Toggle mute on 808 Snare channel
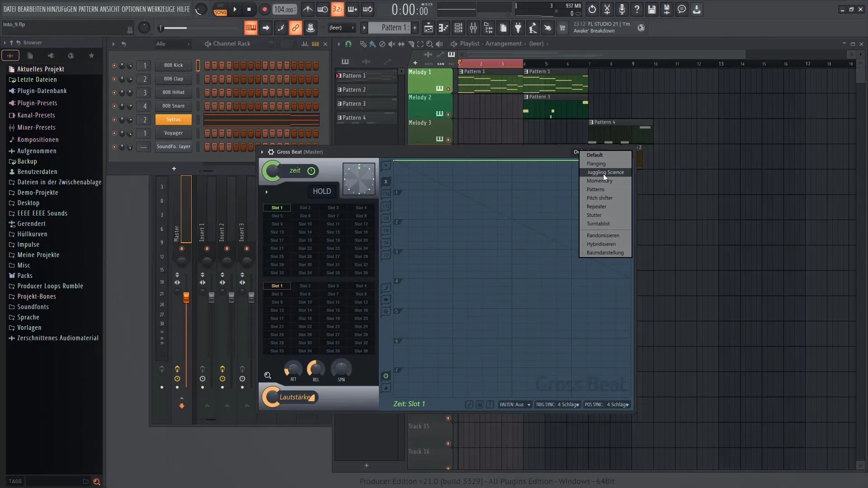The image size is (868, 488). pos(113,105)
